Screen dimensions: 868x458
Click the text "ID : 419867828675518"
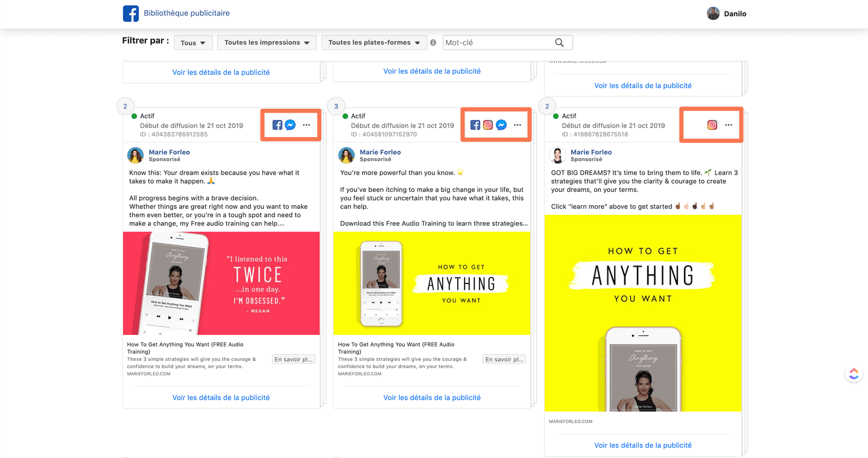pyautogui.click(x=596, y=134)
